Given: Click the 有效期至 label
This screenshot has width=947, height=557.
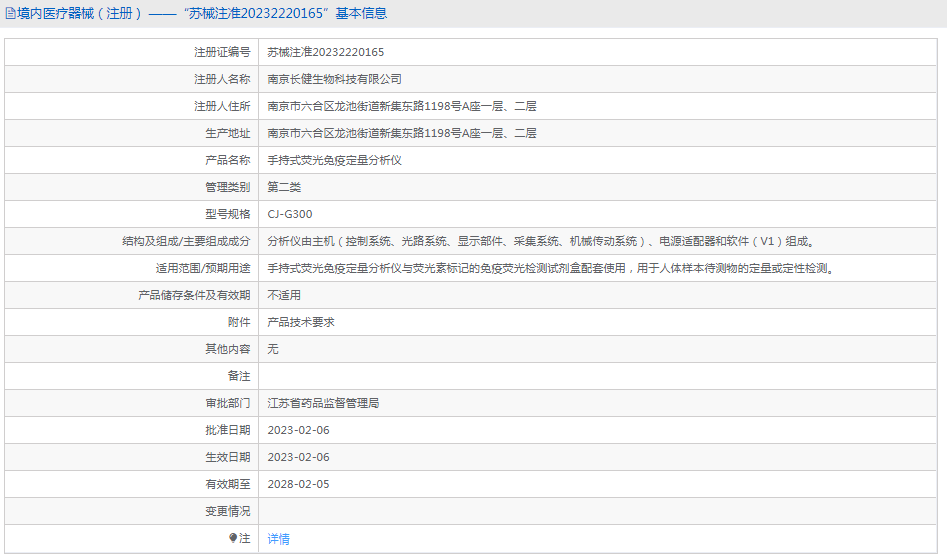Looking at the screenshot, I should (x=228, y=484).
